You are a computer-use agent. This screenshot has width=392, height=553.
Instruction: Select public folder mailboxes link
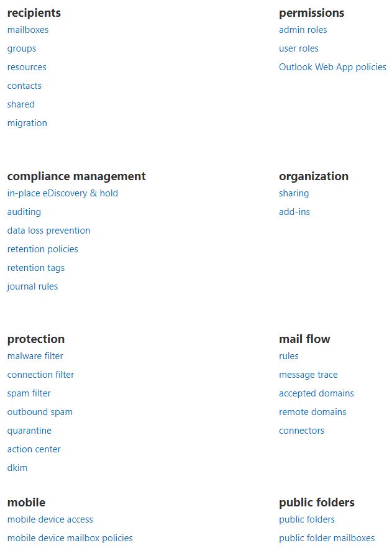click(x=327, y=538)
